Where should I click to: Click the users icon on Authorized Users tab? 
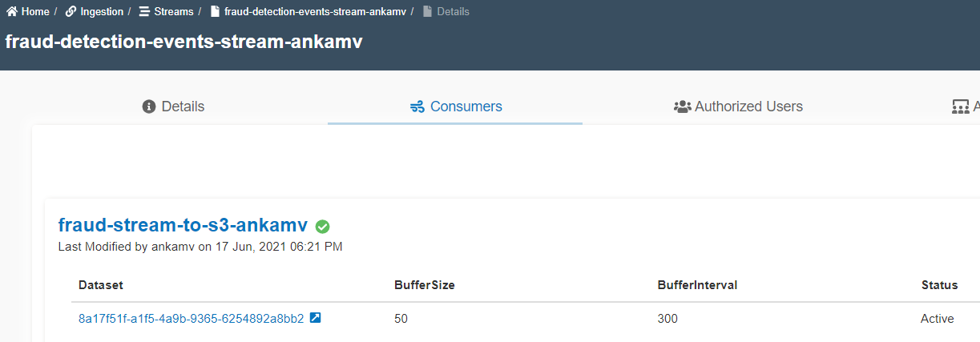682,107
